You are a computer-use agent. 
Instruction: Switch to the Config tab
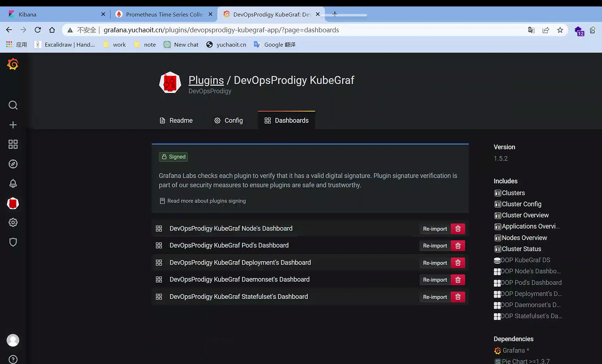(x=229, y=120)
